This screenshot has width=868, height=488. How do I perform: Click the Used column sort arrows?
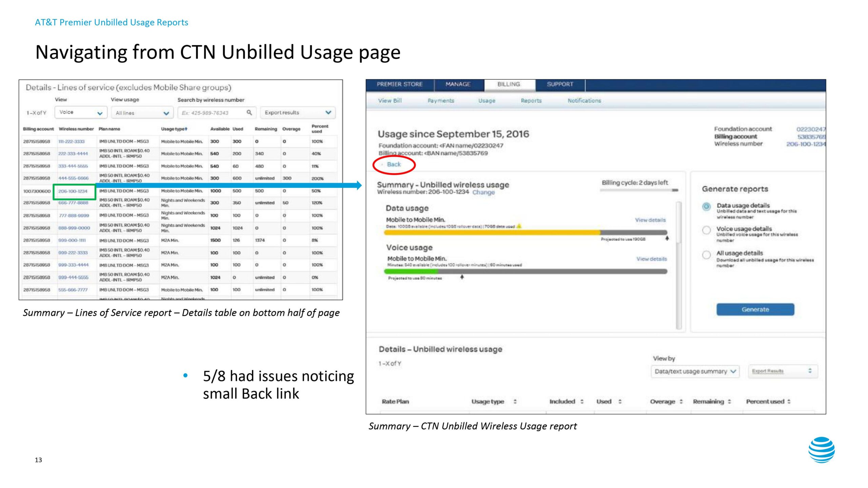[x=620, y=402]
